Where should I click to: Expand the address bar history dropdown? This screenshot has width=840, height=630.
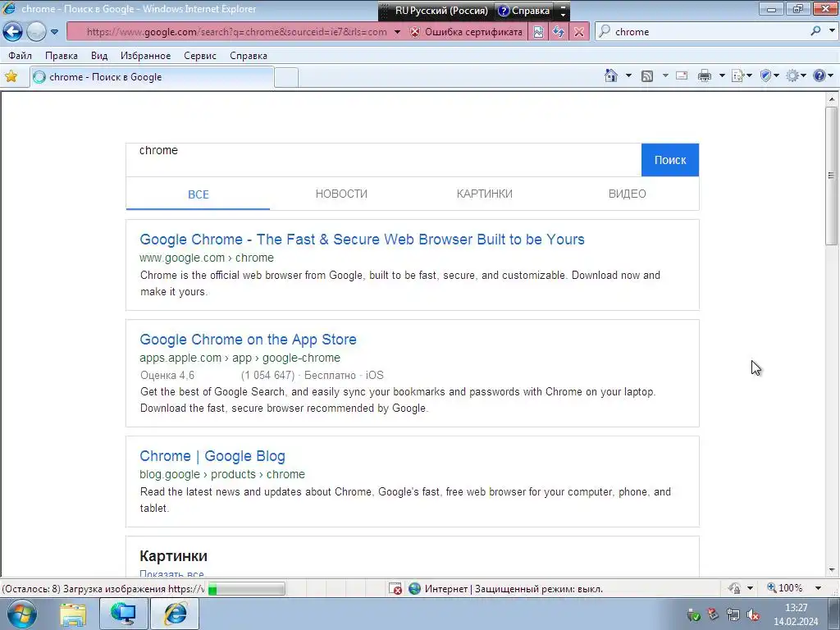coord(397,32)
